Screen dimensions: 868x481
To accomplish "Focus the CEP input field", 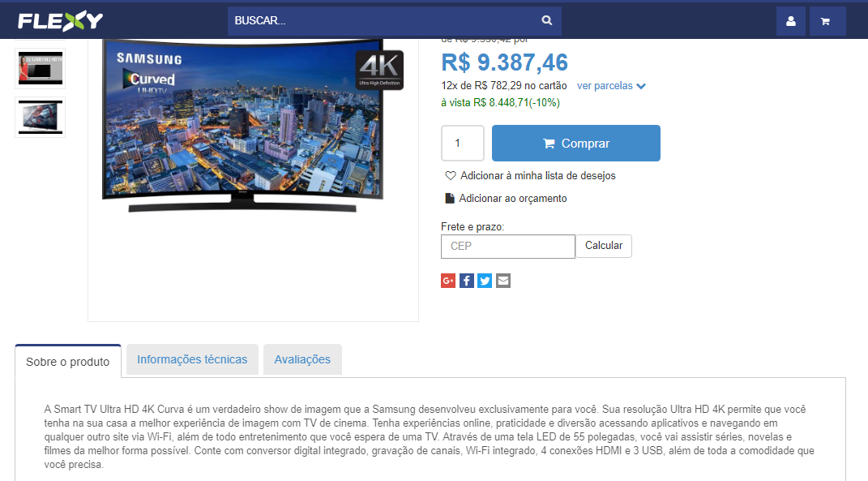I will pos(507,247).
